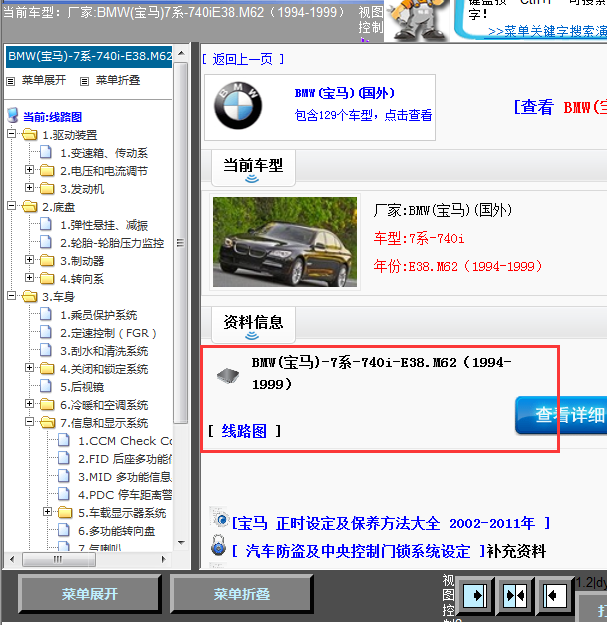This screenshot has height=625, width=607.
Task: Click the folder icon for 4.关闭和锁定系统
Action: tap(47, 368)
